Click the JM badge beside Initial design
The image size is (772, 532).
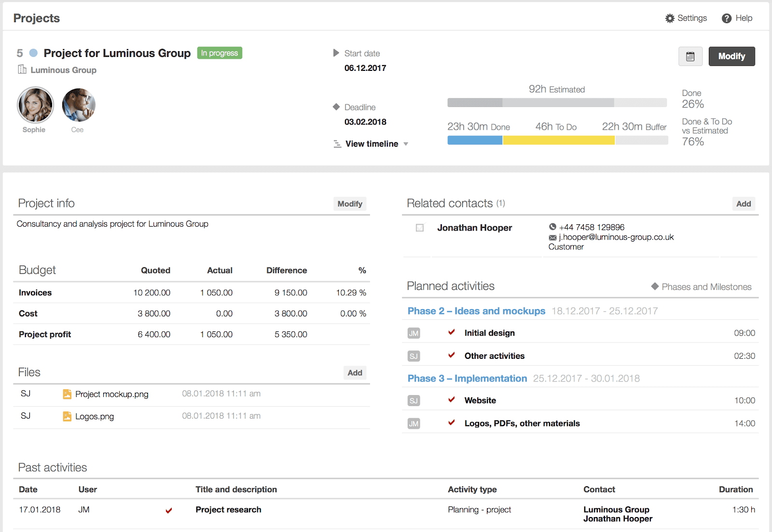[x=414, y=333]
